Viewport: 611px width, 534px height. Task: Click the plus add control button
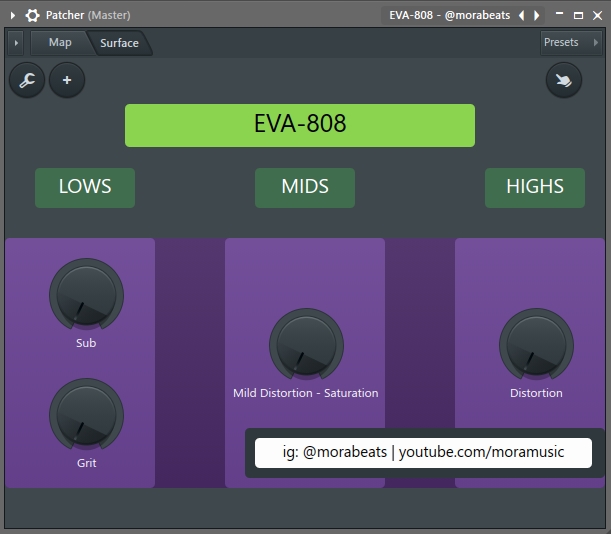[67, 80]
